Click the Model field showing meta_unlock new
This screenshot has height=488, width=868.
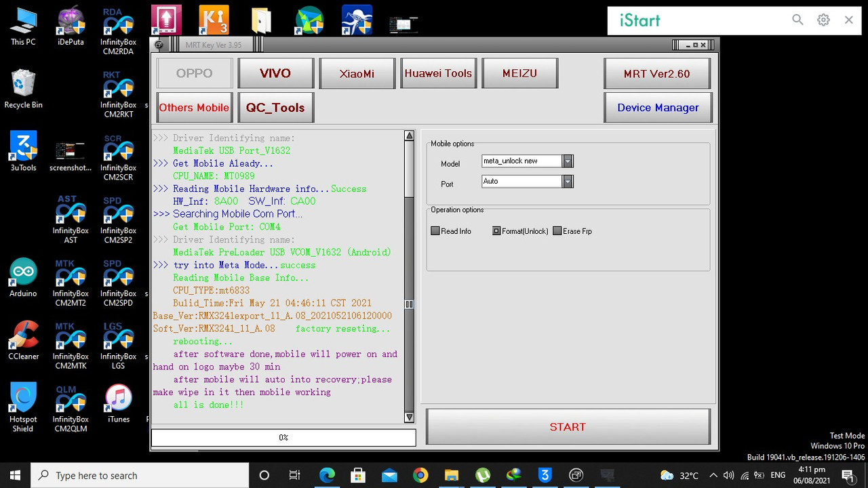(522, 161)
